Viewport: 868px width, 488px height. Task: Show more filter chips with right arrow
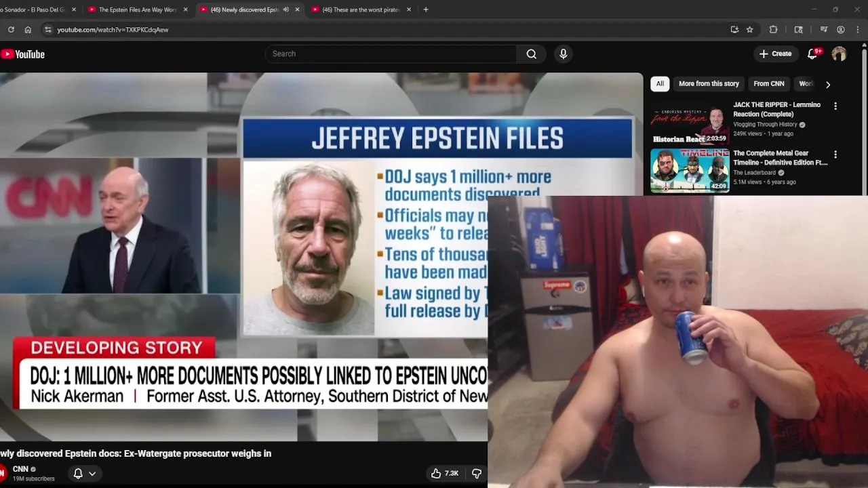(827, 84)
